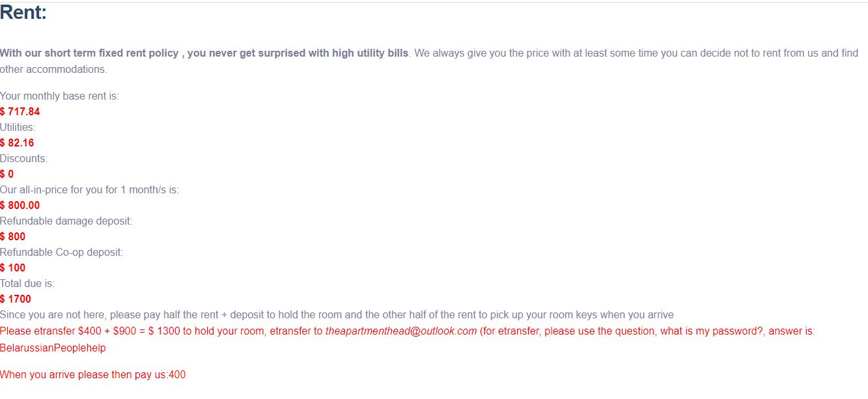Click the "Utilities:" label
The image size is (868, 399).
click(x=18, y=128)
